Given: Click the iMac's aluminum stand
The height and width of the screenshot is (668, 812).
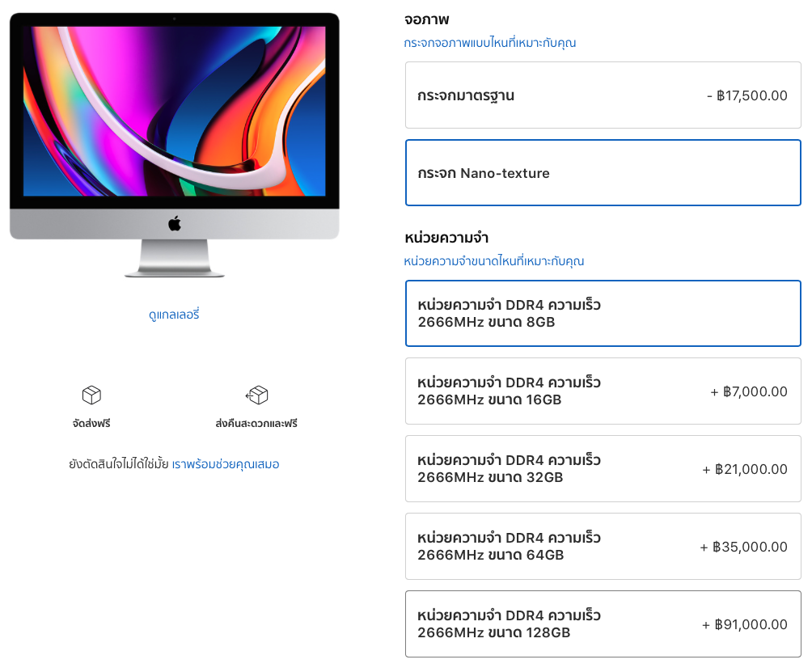Looking at the screenshot, I should (174, 259).
